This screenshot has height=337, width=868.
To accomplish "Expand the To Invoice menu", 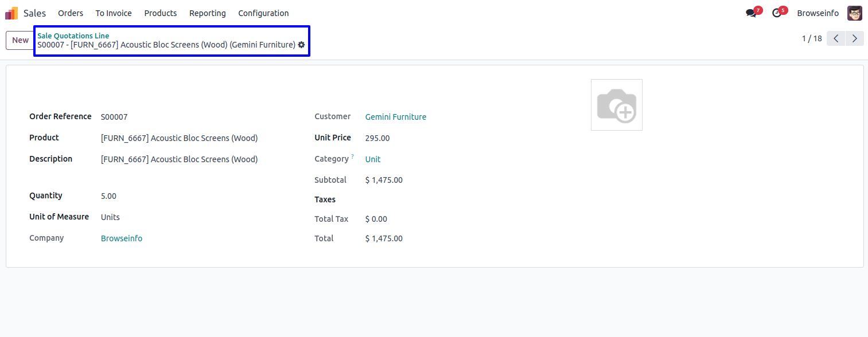I will point(114,13).
